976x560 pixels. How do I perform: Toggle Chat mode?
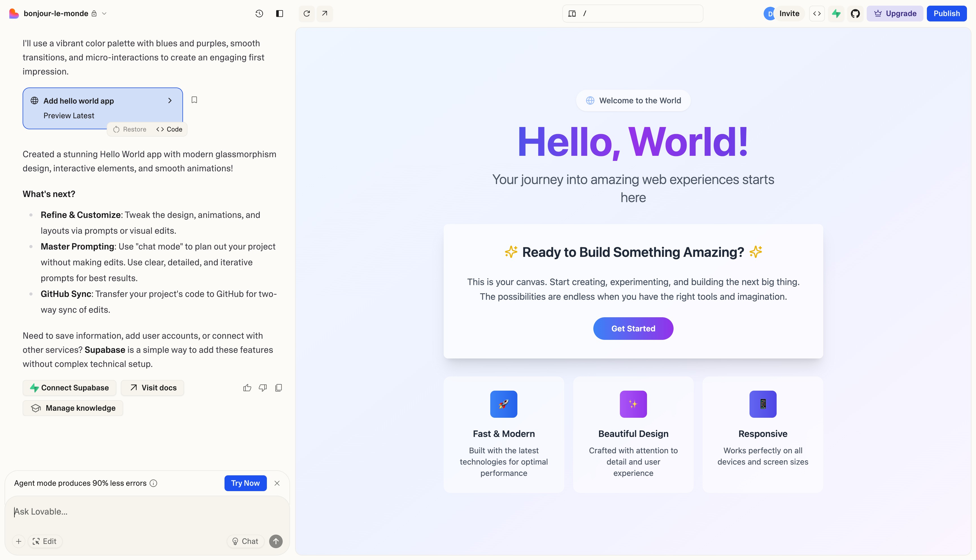point(245,541)
